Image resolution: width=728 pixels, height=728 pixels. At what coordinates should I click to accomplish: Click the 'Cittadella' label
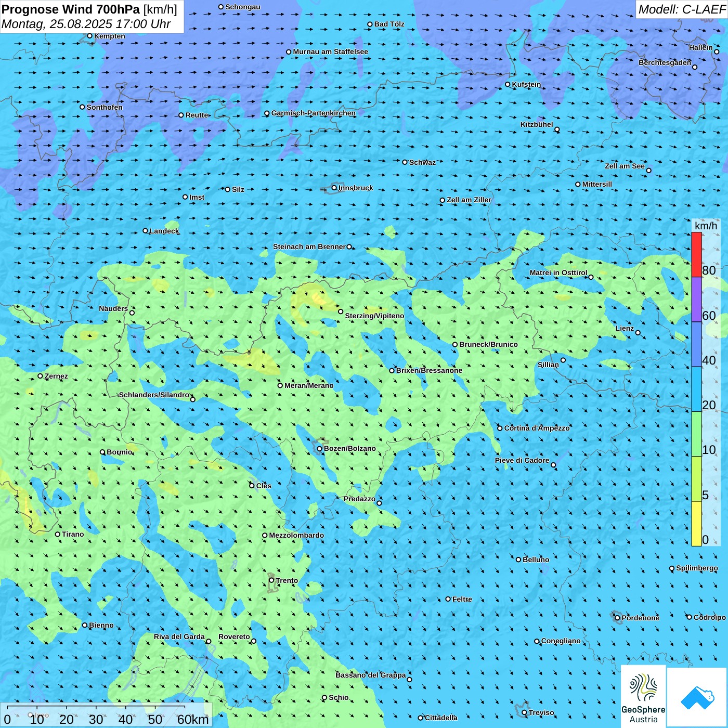(x=441, y=718)
